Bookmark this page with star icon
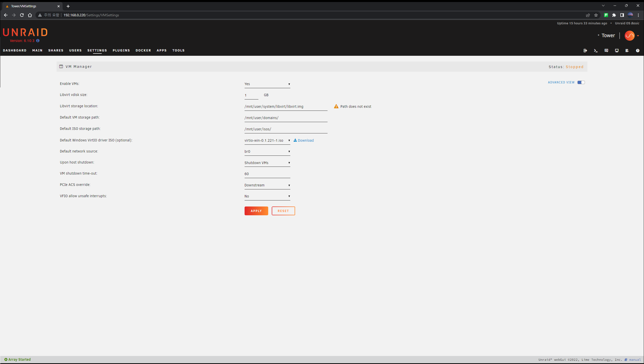 point(596,15)
